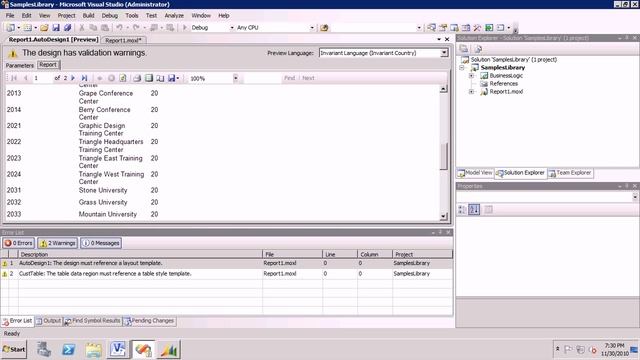
Task: Toggle the 0 Errors filter
Action: 18,243
